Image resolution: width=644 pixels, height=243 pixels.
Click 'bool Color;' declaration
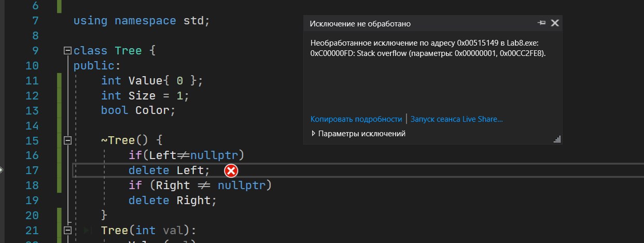[138, 110]
